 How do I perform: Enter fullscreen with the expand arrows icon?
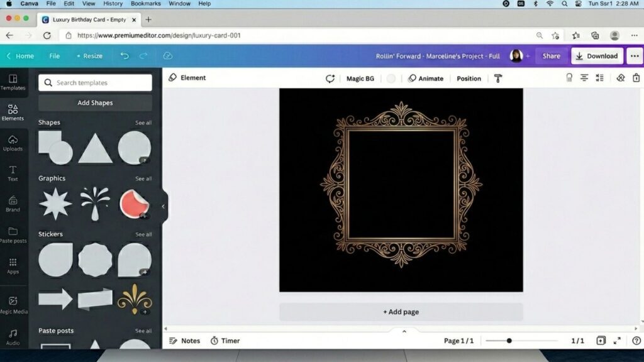[617, 341]
